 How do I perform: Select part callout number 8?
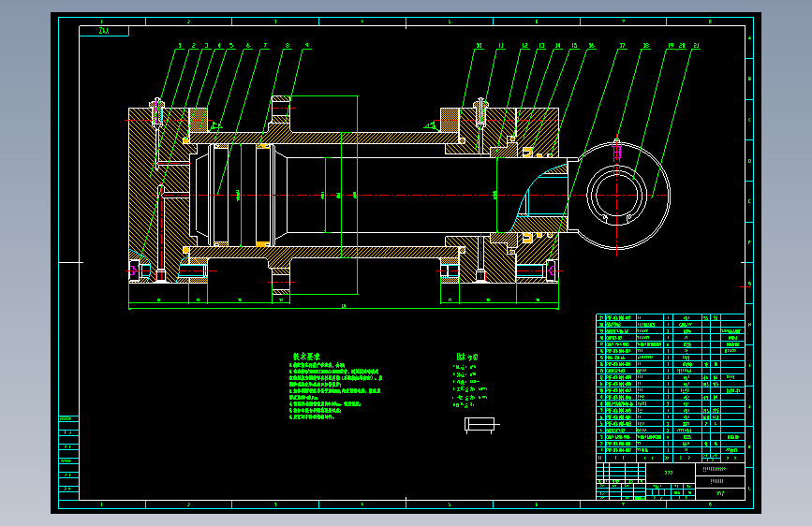[x=288, y=46]
